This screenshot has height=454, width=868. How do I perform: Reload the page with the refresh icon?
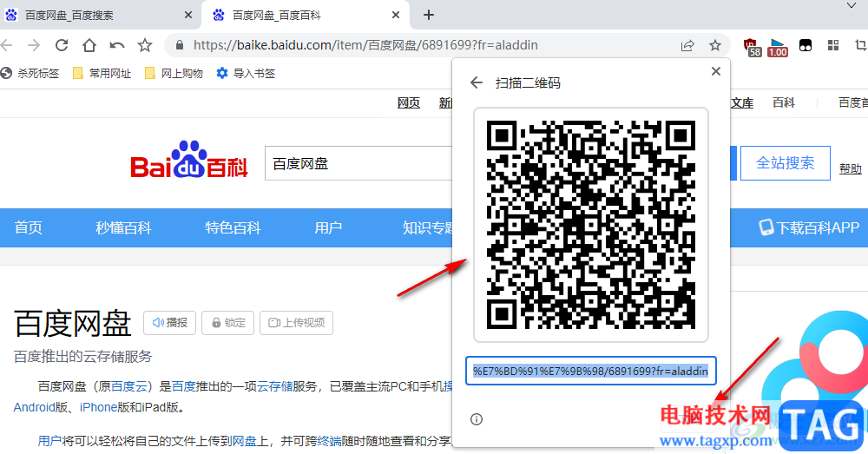pos(62,45)
